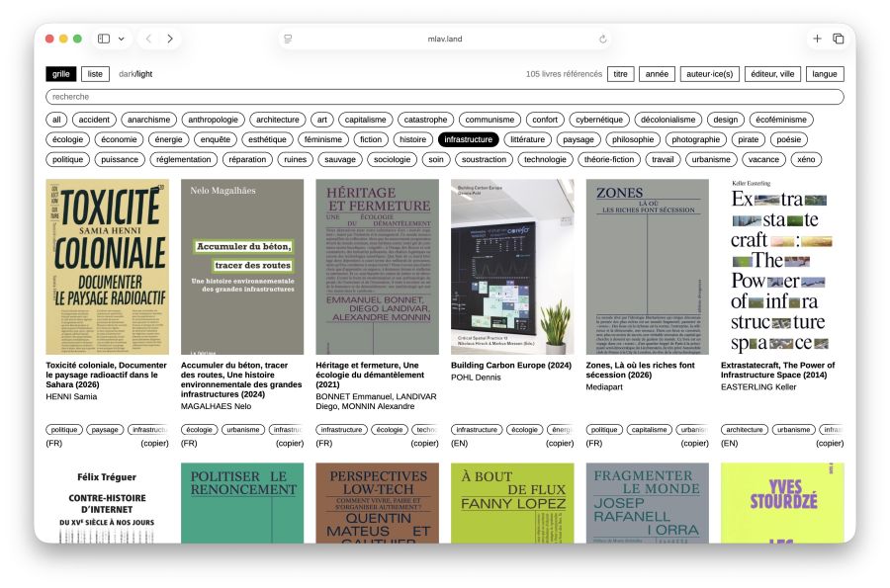Click paysage tag under Toxicité coloniale
This screenshot has height=588, width=890.
point(105,430)
